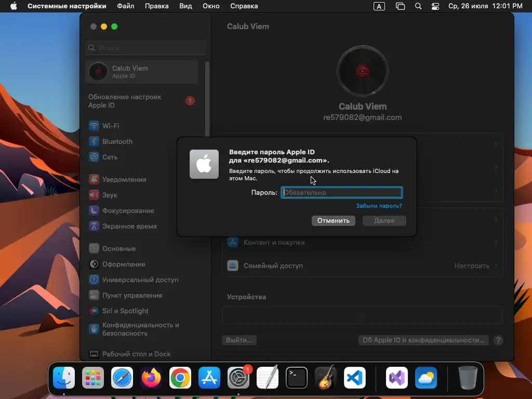Click the sidebar scrollbar
532x399 pixels.
(207, 99)
